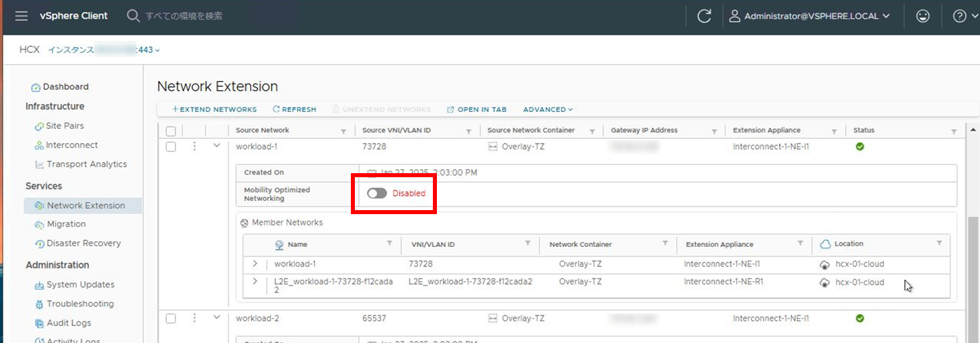
Task: Filter the Source VNI/VLAN ID column
Action: (469, 132)
